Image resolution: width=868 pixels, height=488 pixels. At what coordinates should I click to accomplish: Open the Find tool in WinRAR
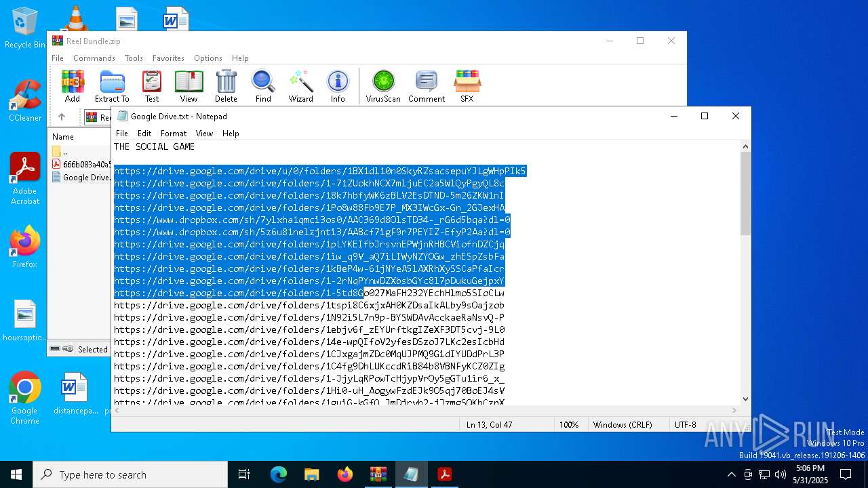tap(263, 86)
